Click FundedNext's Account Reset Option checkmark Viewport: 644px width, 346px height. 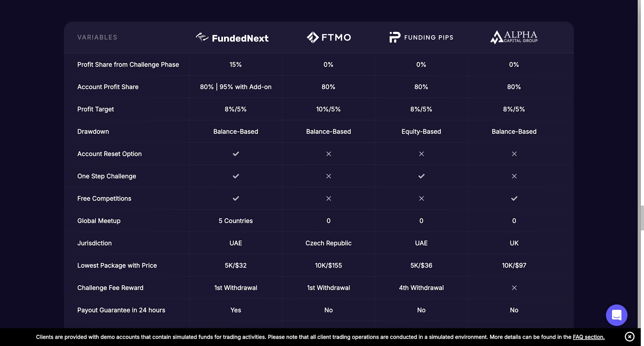click(236, 154)
